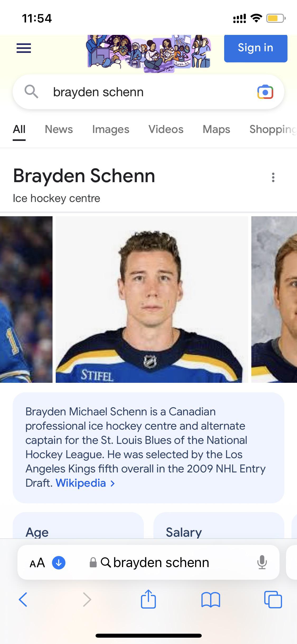The image size is (297, 644).
Task: Open the AA page settings menu
Action: pyautogui.click(x=37, y=563)
